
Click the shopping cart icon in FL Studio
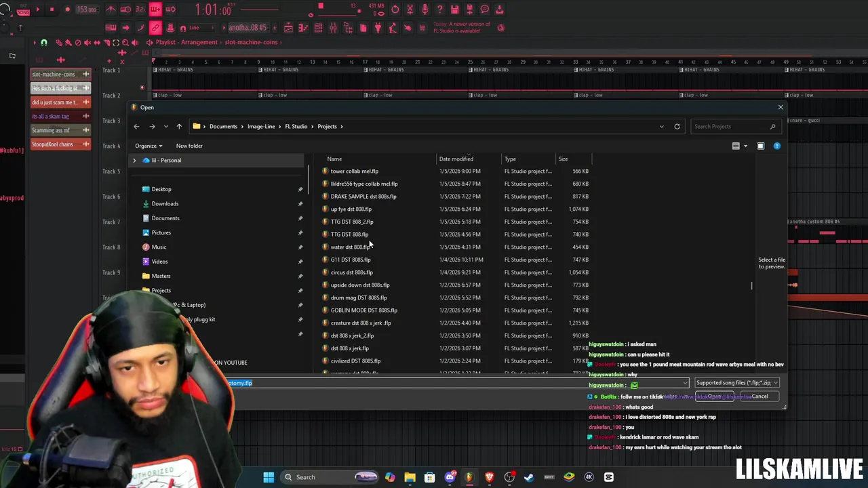pos(422,28)
